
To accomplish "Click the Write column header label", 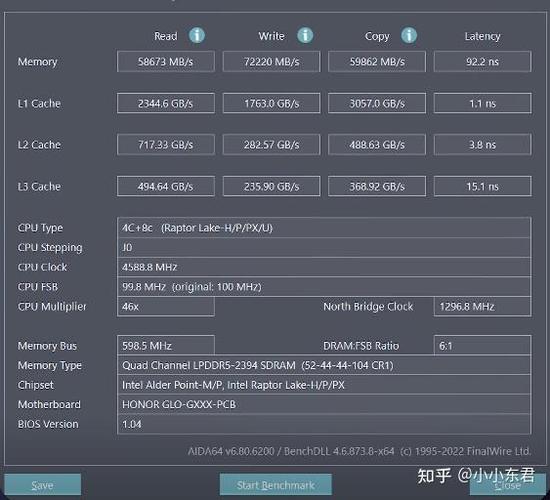I will coord(271,36).
